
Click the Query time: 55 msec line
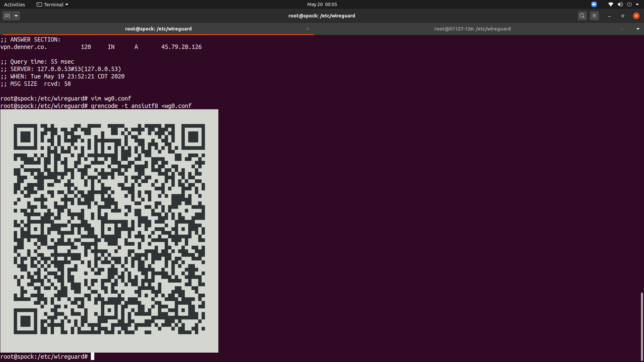37,62
